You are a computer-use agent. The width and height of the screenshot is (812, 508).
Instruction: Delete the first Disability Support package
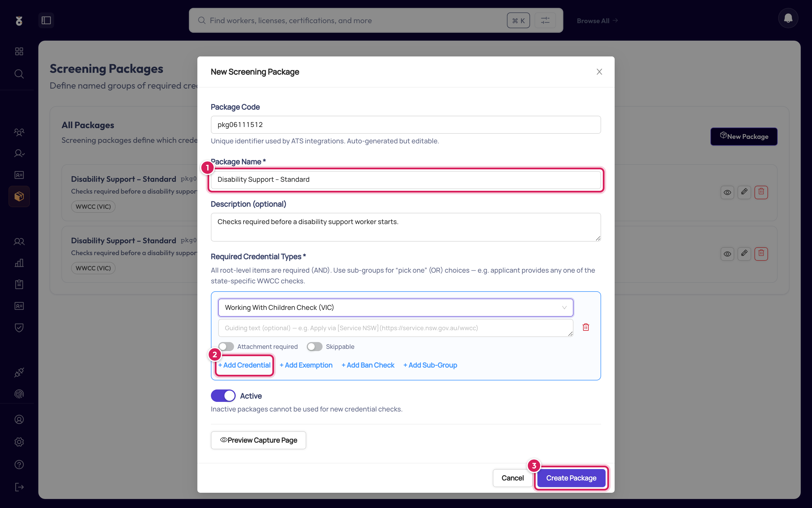[761, 192]
